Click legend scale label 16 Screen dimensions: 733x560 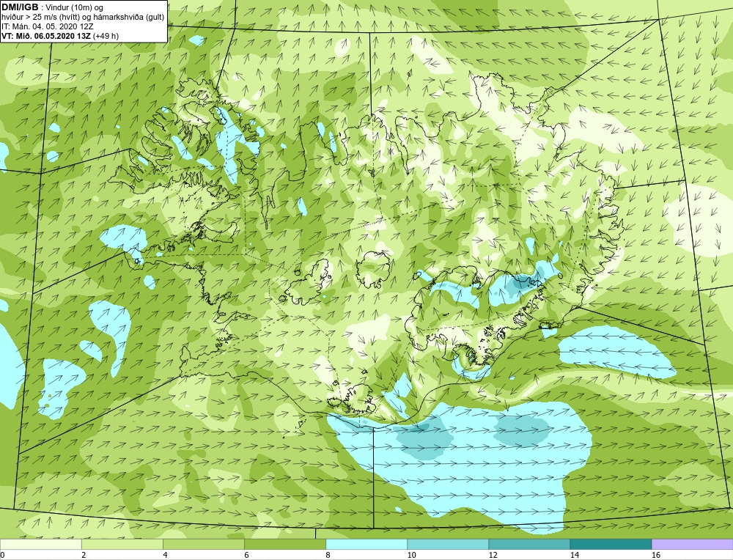[656, 555]
